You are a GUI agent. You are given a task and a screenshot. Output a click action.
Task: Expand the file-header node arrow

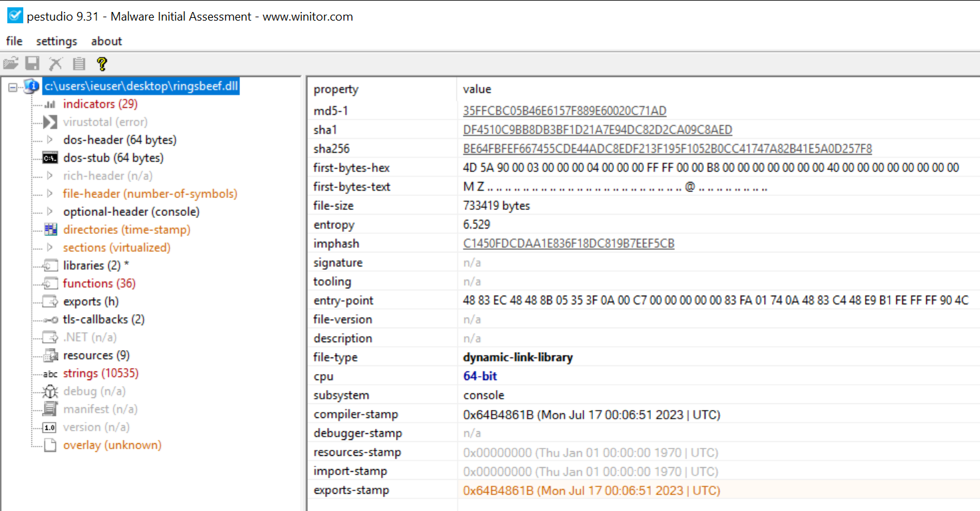click(x=50, y=194)
